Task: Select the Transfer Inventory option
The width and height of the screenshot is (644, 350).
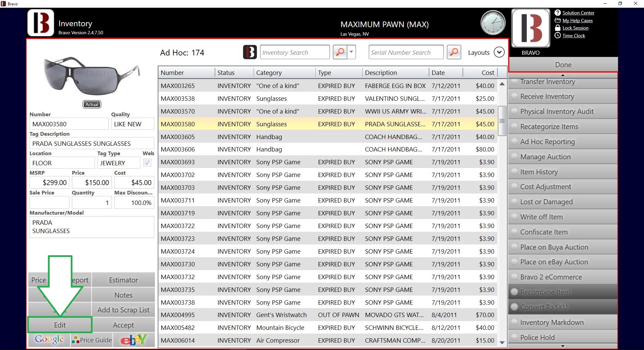Action: pos(563,82)
